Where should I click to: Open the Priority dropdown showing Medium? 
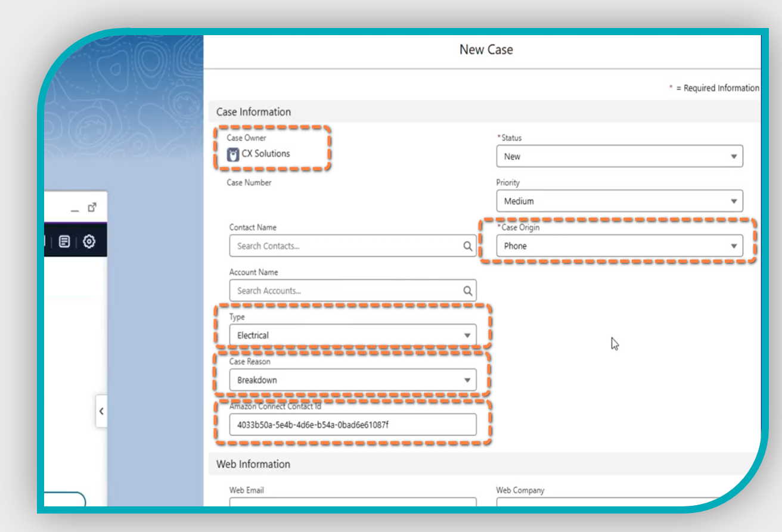click(620, 201)
